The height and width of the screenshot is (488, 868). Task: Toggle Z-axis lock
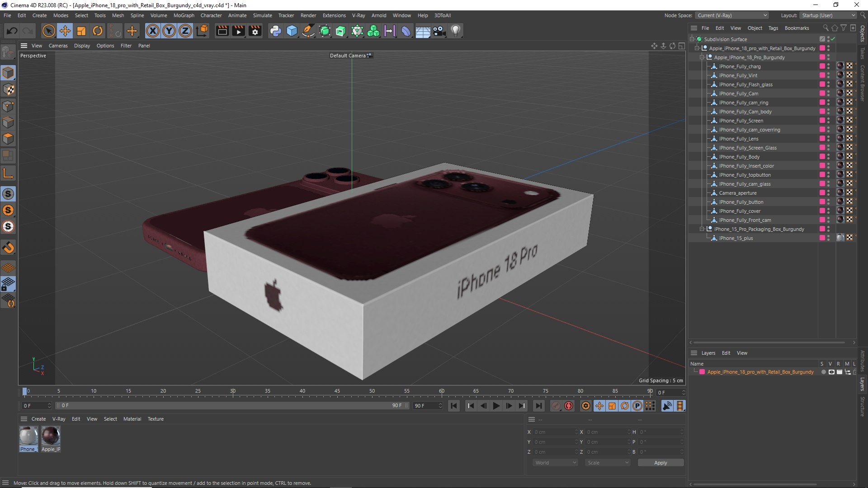pyautogui.click(x=185, y=31)
